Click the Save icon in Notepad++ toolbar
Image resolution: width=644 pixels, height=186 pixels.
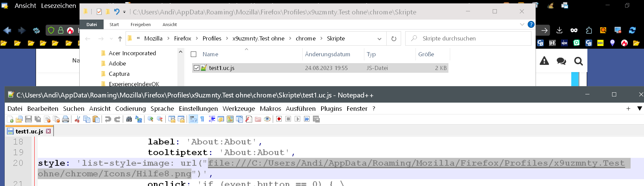point(28,119)
